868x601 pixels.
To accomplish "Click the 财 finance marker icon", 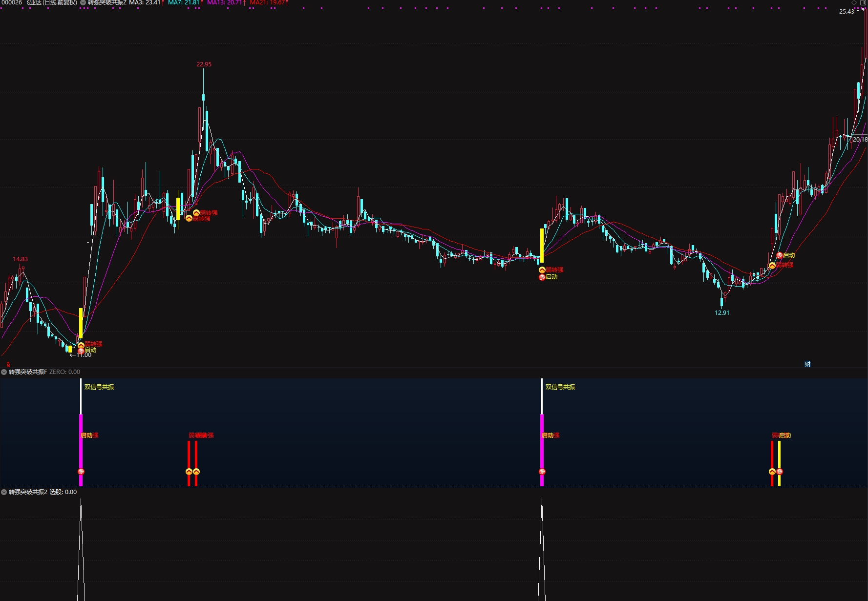I will (x=807, y=364).
